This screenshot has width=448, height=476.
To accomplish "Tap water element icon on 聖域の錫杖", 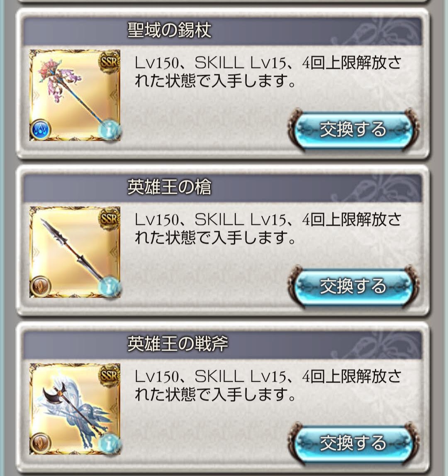I will tap(40, 130).
